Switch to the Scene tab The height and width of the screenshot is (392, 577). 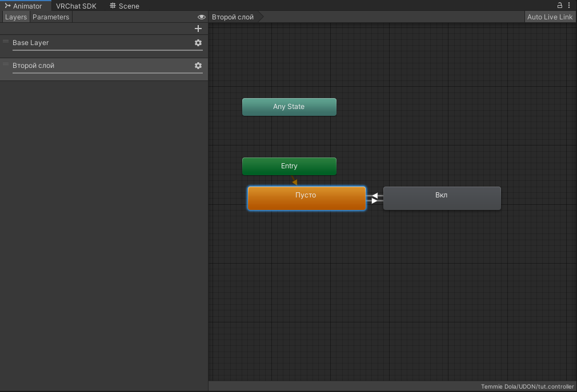point(125,6)
